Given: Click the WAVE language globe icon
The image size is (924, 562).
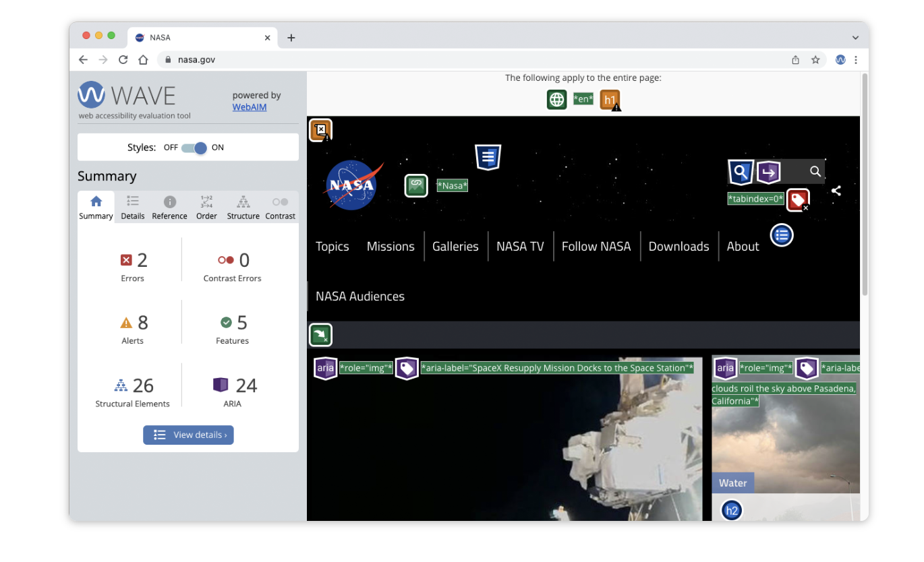Looking at the screenshot, I should click(x=556, y=100).
